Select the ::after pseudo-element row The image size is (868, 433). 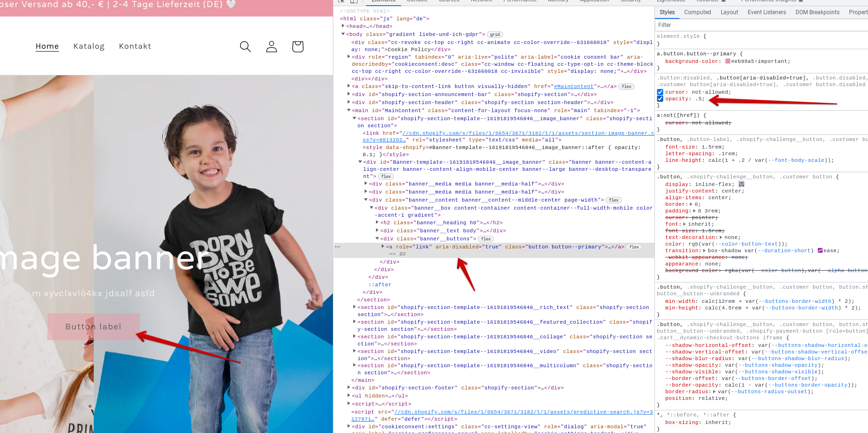380,285
